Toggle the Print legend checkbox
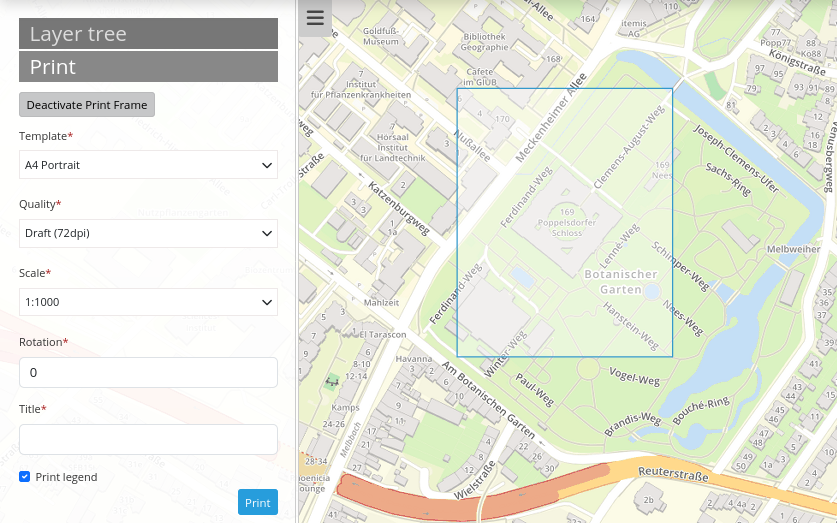The image size is (837, 523). pos(25,477)
